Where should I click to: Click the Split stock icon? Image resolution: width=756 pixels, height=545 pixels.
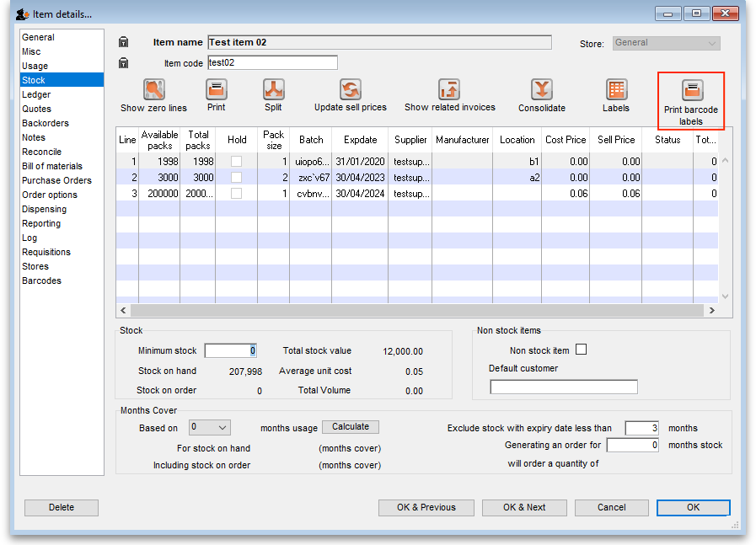273,90
